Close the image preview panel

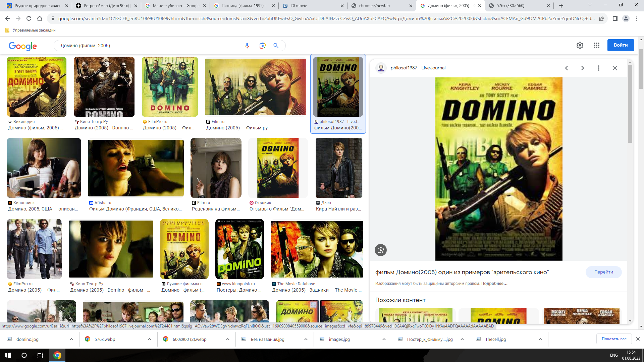(615, 68)
